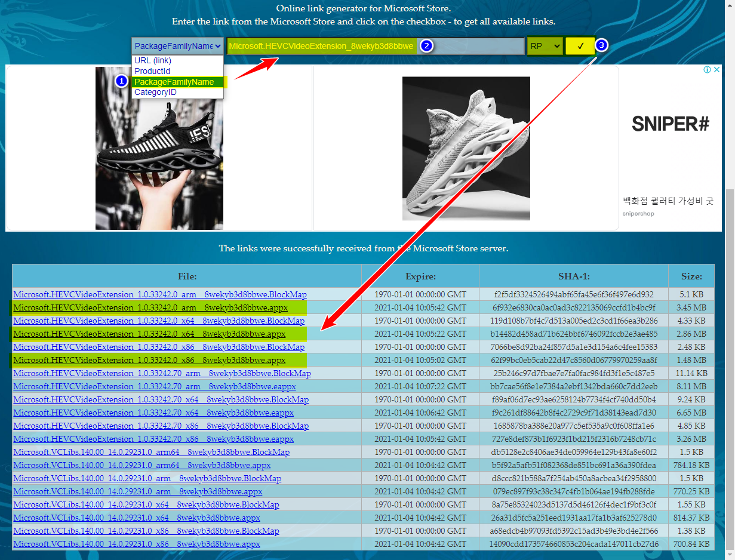Download HEVCVideoExtension 1.0.33242.0 x86 appx

(149, 360)
